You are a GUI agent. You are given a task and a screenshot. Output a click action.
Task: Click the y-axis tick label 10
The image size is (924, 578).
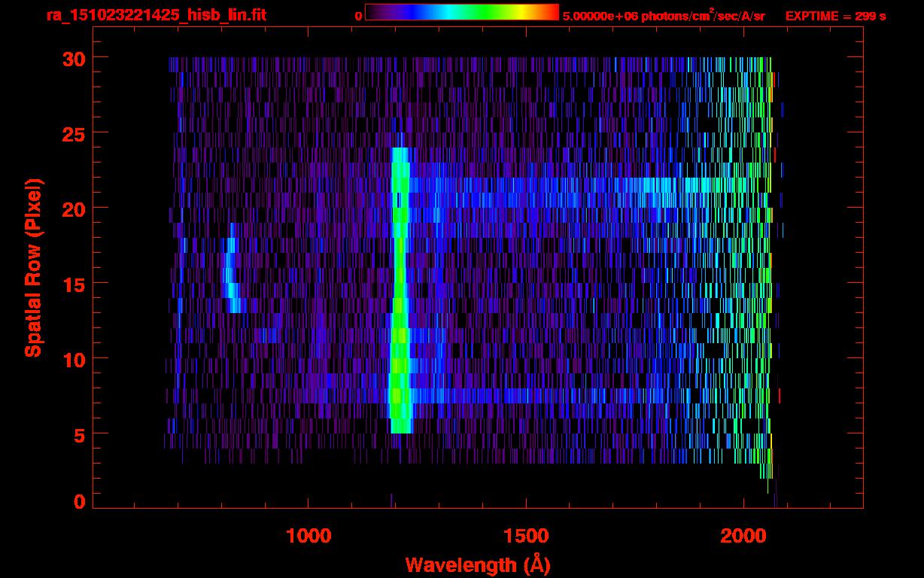73,359
